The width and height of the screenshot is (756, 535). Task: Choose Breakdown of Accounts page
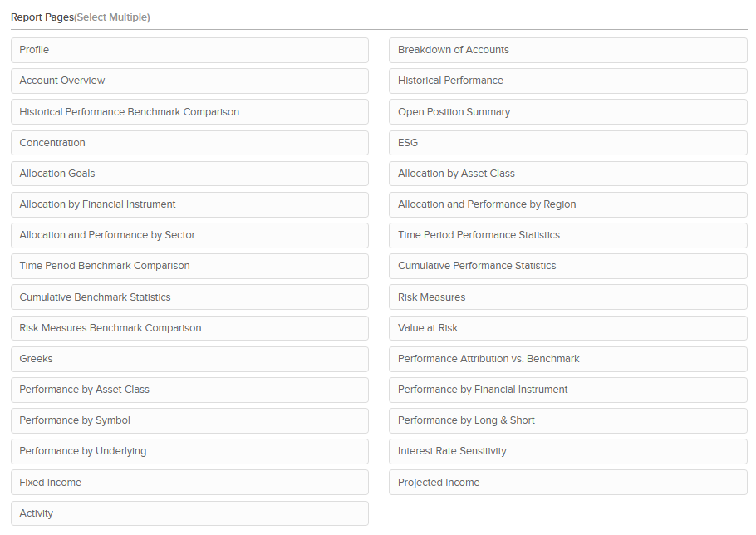[567, 50]
